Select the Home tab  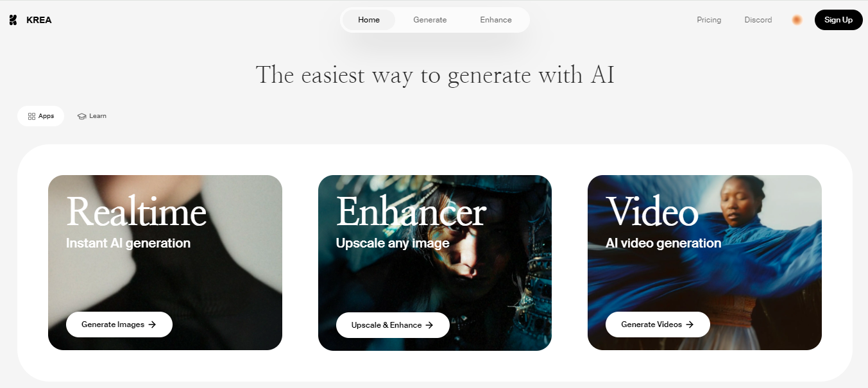tap(369, 20)
